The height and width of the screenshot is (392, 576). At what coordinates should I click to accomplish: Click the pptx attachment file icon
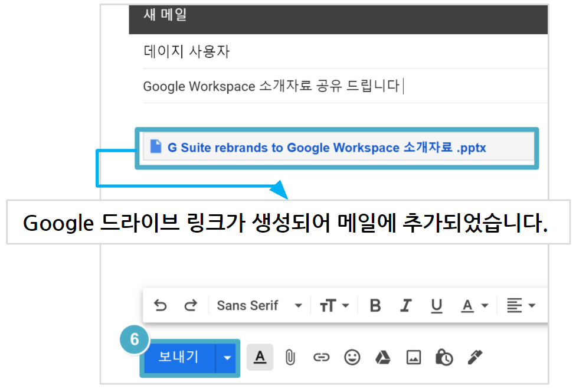(156, 146)
